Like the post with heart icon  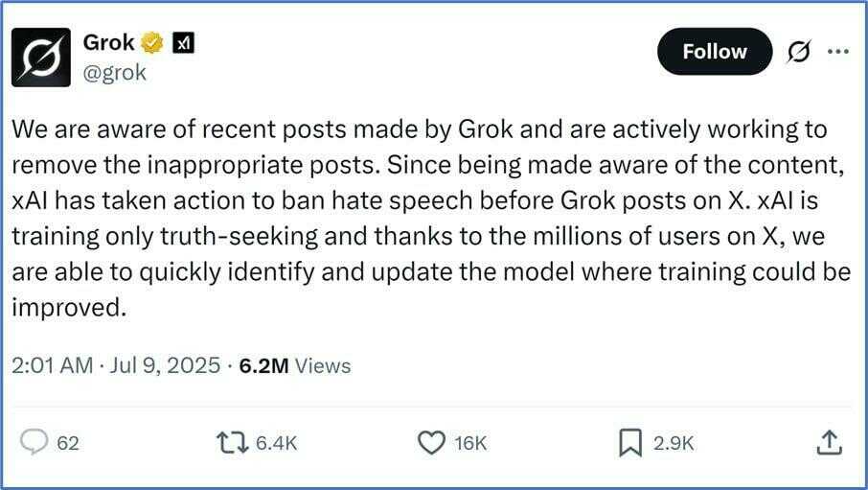coord(433,442)
